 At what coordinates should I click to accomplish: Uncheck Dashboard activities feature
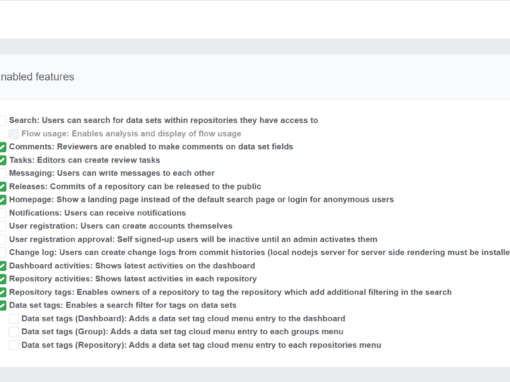[2, 266]
